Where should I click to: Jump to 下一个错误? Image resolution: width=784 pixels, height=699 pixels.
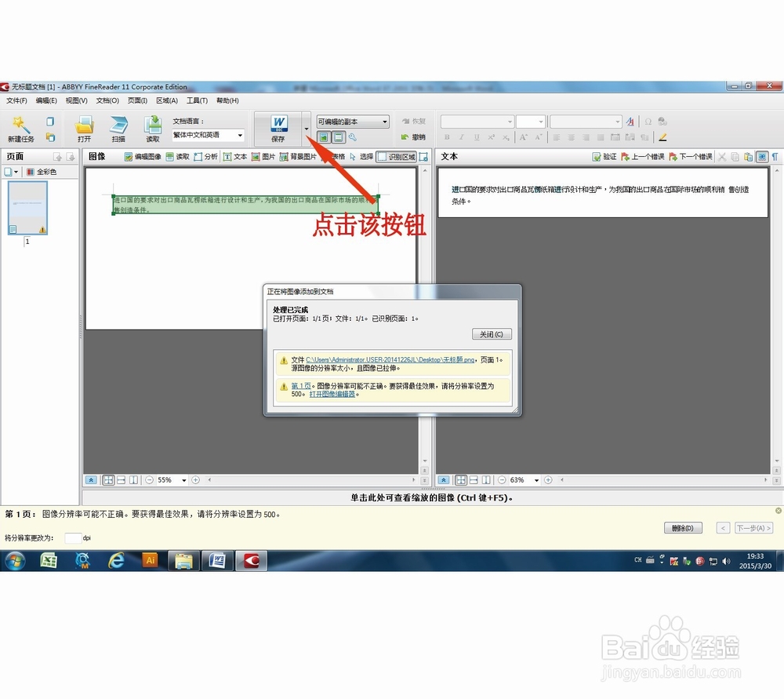(x=691, y=157)
